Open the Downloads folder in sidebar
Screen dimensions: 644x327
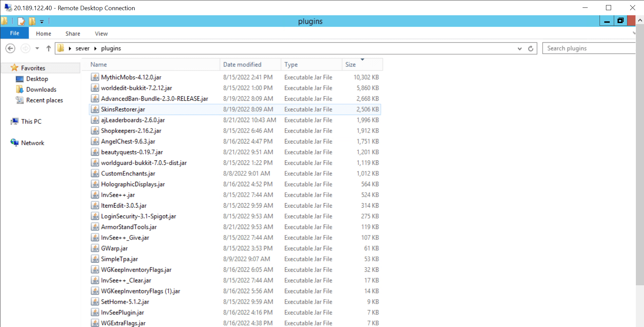click(41, 90)
